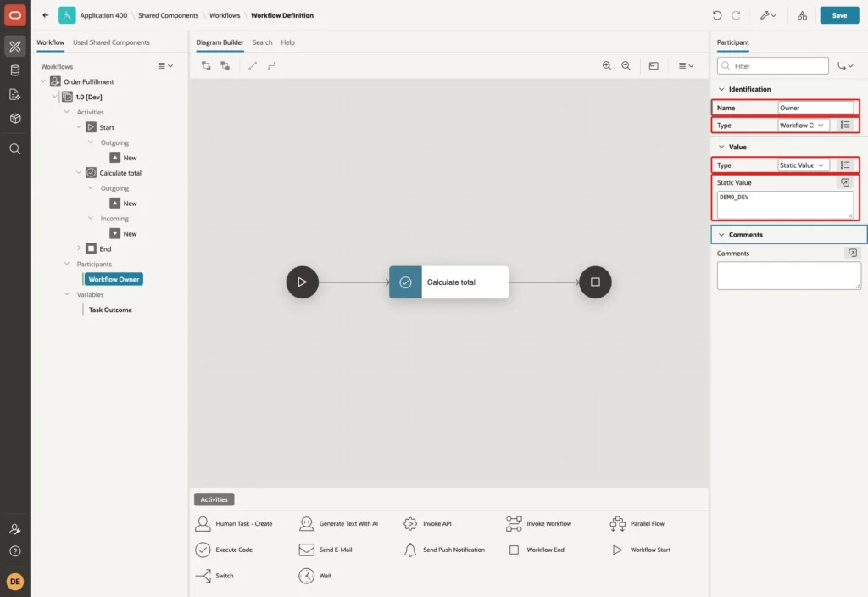The image size is (868, 597).
Task: Pick the Send Push Notification activity
Action: tap(444, 550)
